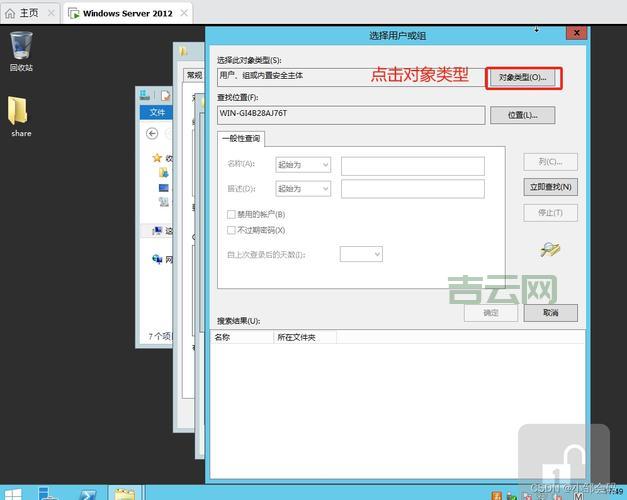Click the search magnifier icon in dialog
This screenshot has width=627, height=500.
tap(550, 250)
